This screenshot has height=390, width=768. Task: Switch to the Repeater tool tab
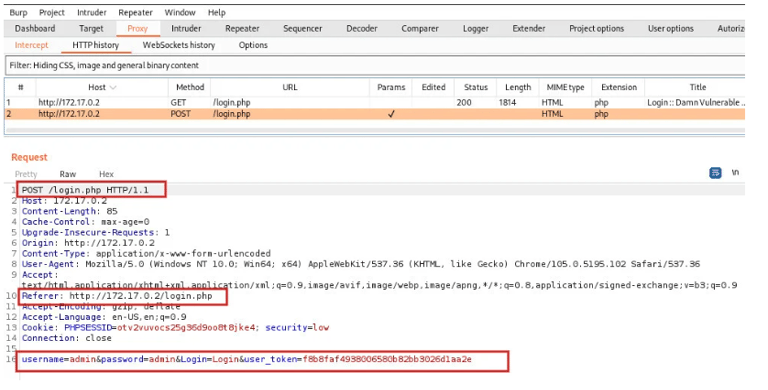pos(242,28)
